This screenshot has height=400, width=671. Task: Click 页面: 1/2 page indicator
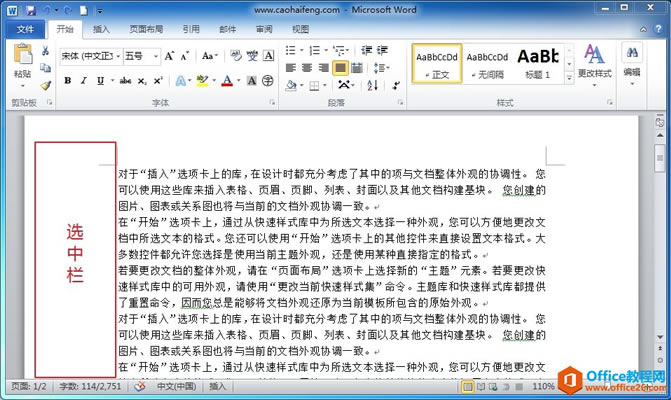tap(28, 387)
